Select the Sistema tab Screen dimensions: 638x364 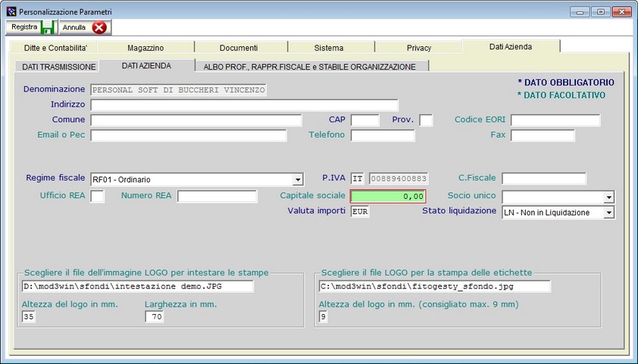[329, 48]
